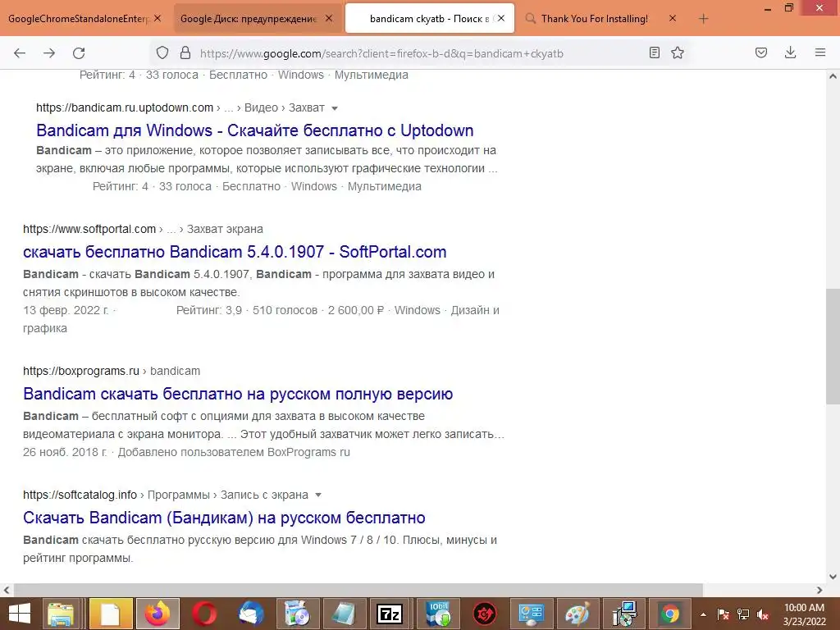Open the Windows Start menu
Screen dimensions: 840x630
20,614
